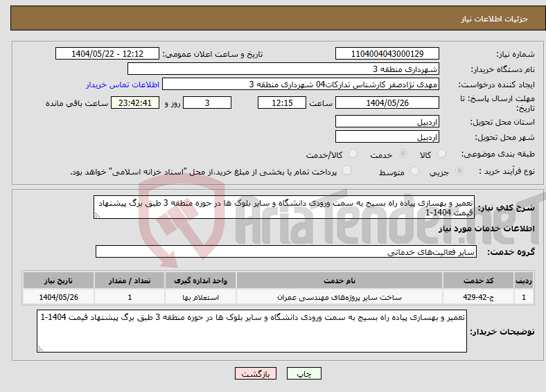Select the متوسط purchase type radio

414,170
